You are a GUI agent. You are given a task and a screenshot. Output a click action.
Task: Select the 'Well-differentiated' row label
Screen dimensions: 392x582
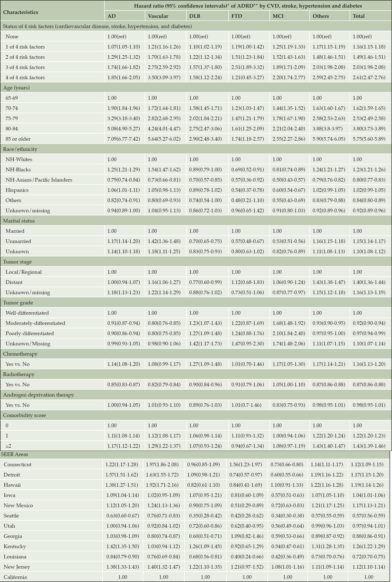click(x=27, y=313)
